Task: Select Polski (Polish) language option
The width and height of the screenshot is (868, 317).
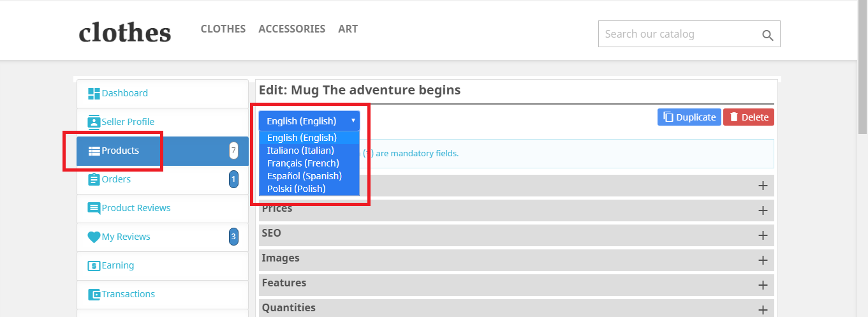Action: click(297, 189)
